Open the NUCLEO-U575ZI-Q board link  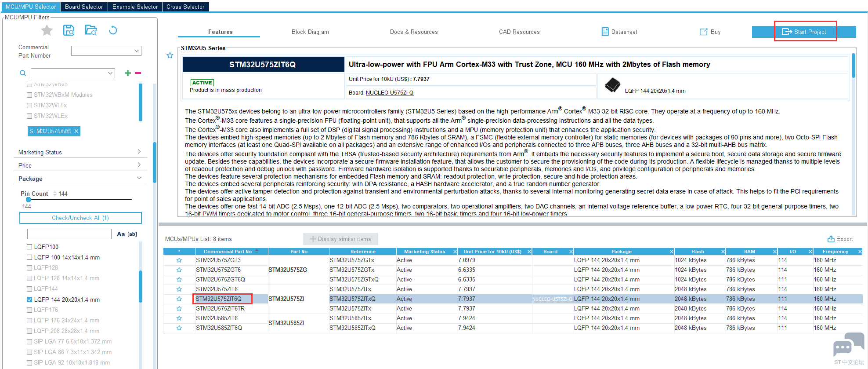pyautogui.click(x=390, y=93)
